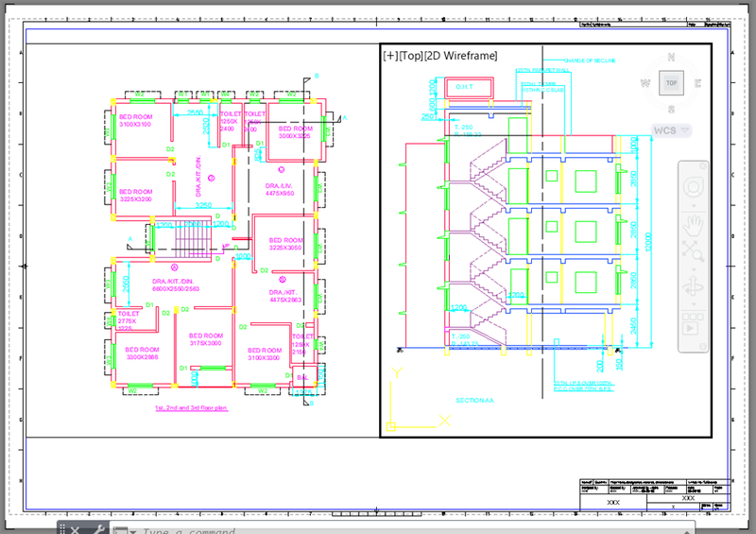Select the '1st, 2nd and 3rd floor plan' title

pos(191,408)
